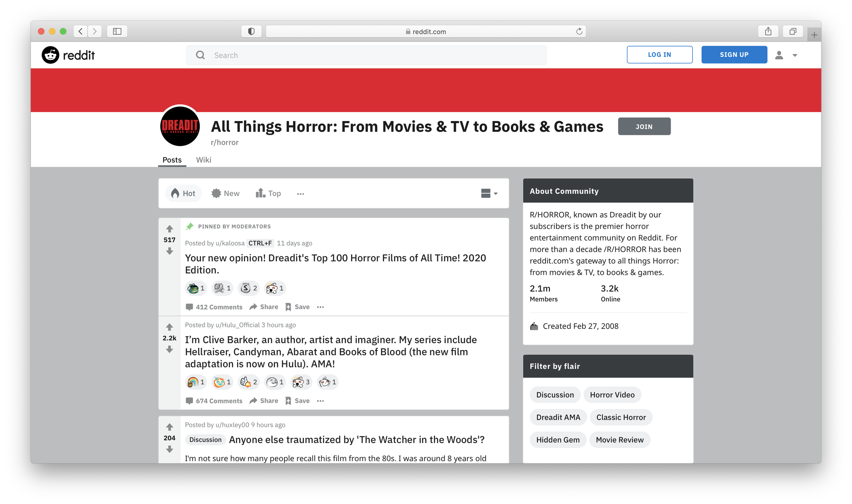This screenshot has height=504, width=852.
Task: Click the Dreadit community avatar
Action: [x=180, y=126]
